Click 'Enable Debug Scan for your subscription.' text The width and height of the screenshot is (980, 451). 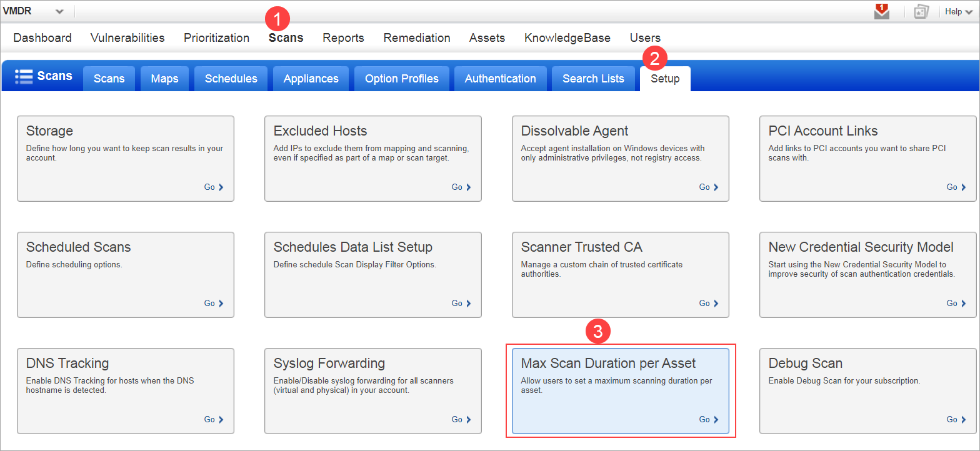(844, 381)
